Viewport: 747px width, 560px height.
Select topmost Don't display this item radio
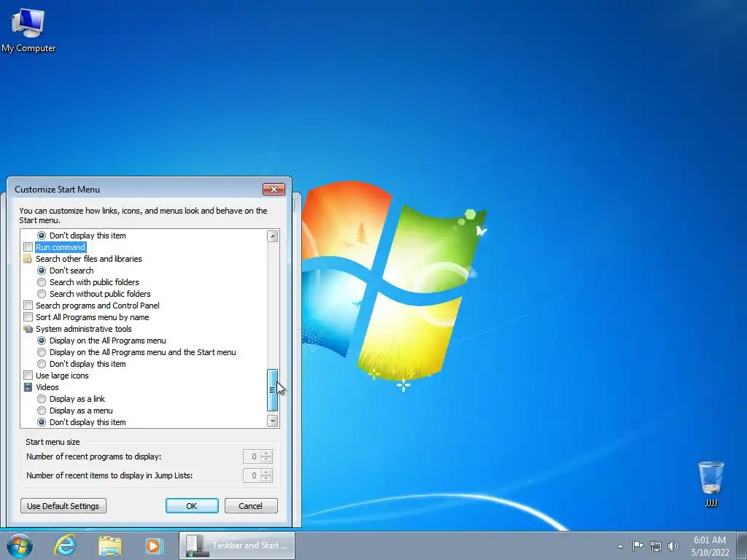[x=42, y=236]
